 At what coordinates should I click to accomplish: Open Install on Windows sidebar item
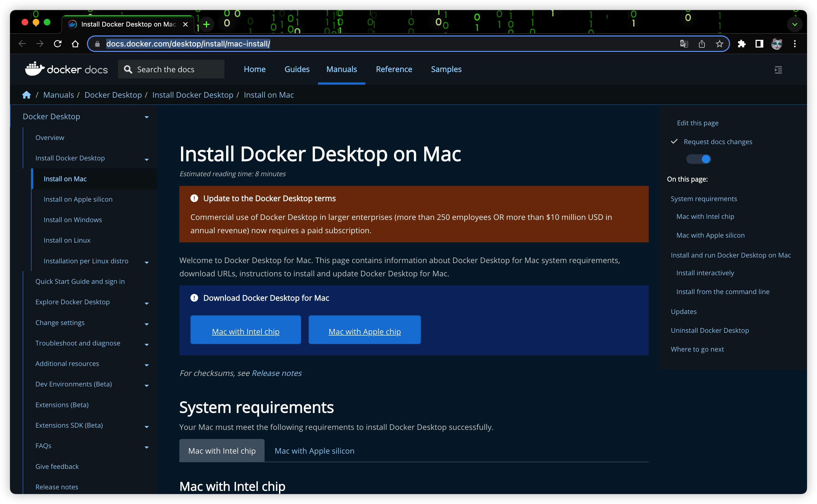pos(73,220)
